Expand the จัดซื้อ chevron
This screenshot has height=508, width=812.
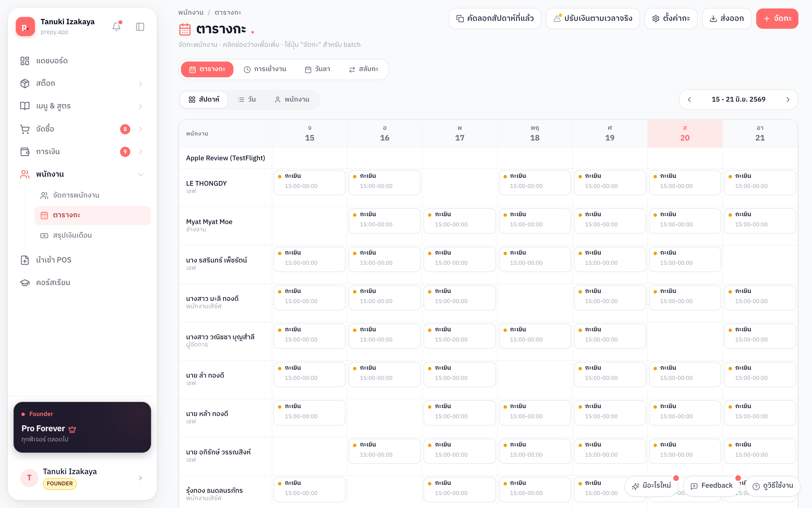click(x=141, y=129)
